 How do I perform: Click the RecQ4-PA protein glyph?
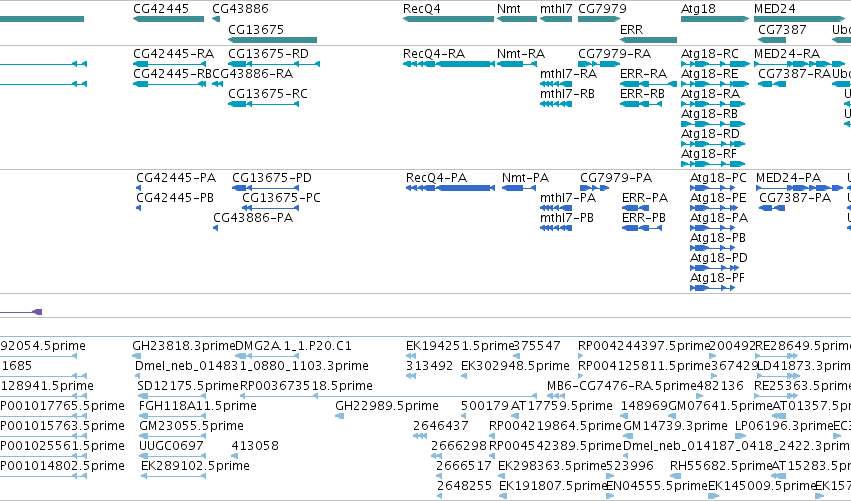pos(450,188)
